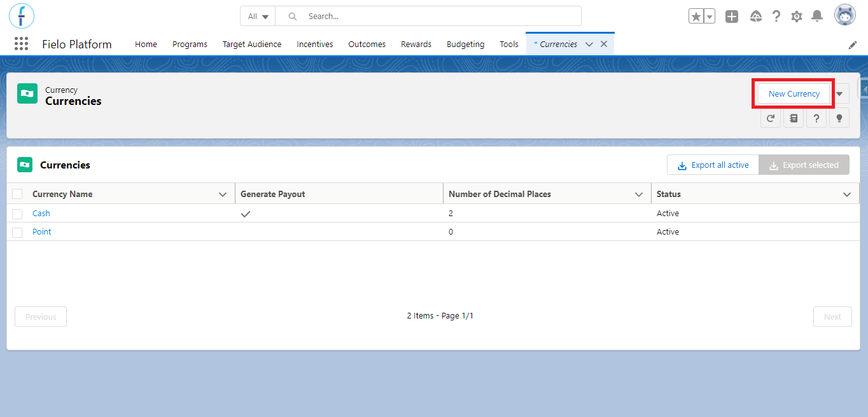Expand the arrow next to New Currency
The image size is (868, 417).
coord(839,93)
